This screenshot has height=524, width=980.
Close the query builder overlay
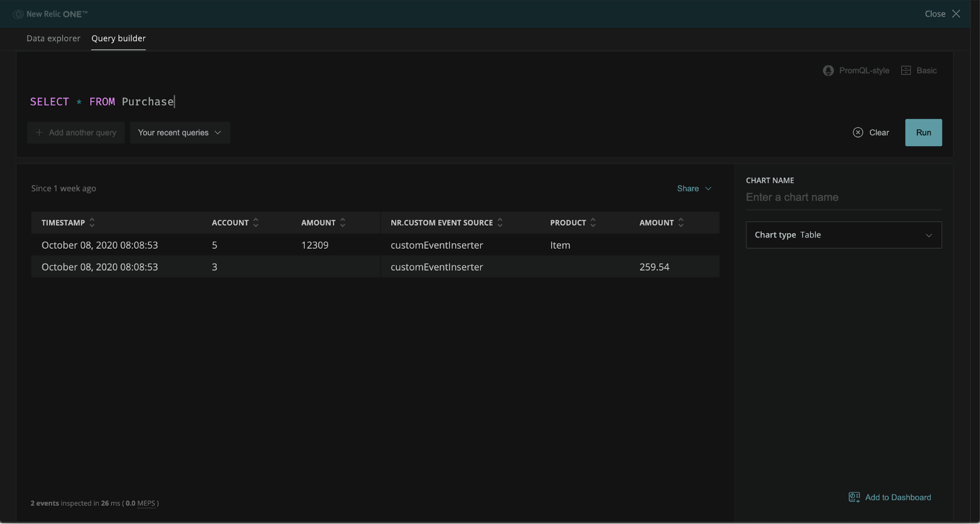[x=942, y=14]
